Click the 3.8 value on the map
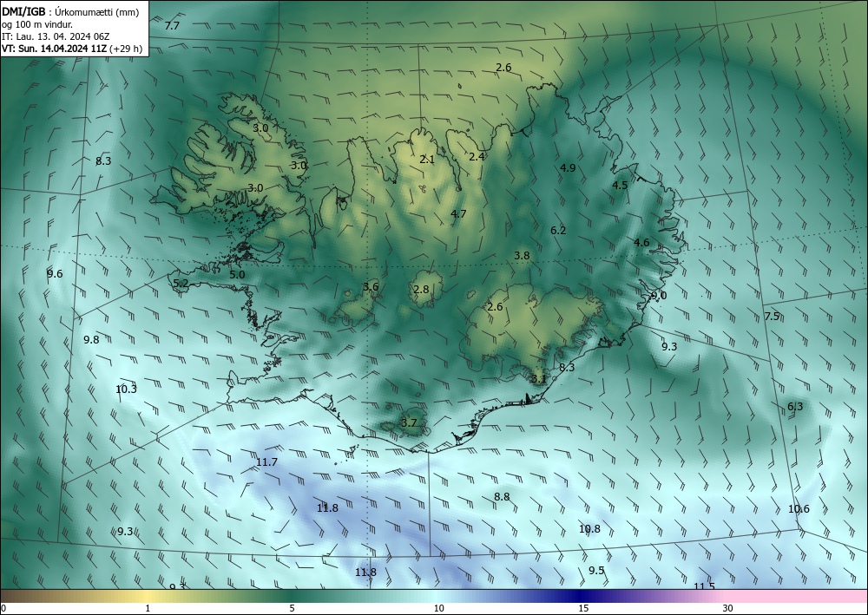 tap(522, 256)
